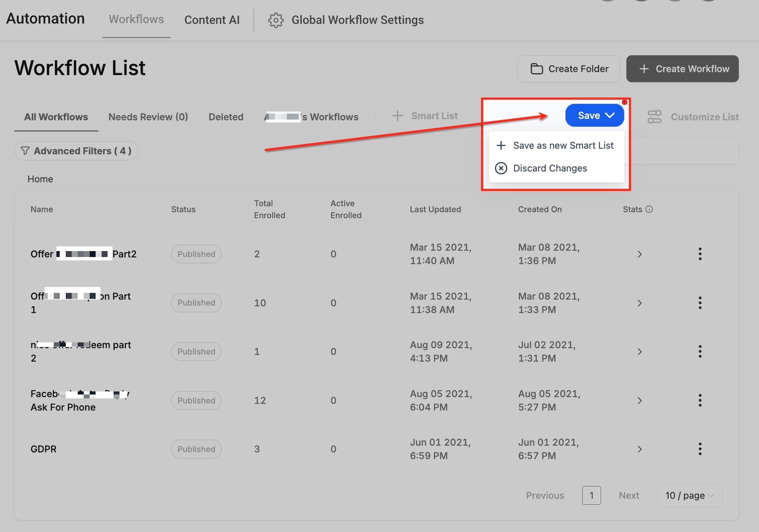Expand stats chevron for Offer Part2 row
759x532 pixels.
(x=639, y=254)
